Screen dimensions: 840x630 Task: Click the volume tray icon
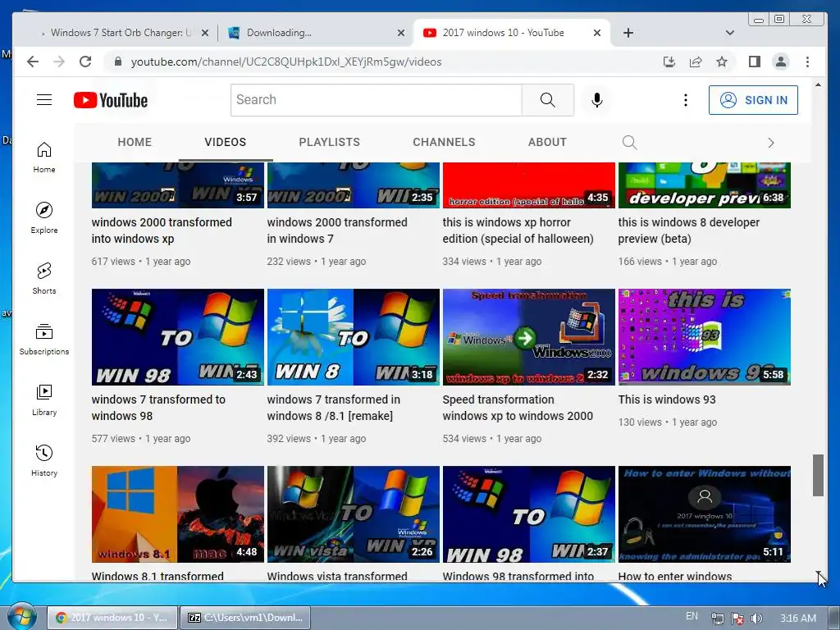tap(756, 619)
